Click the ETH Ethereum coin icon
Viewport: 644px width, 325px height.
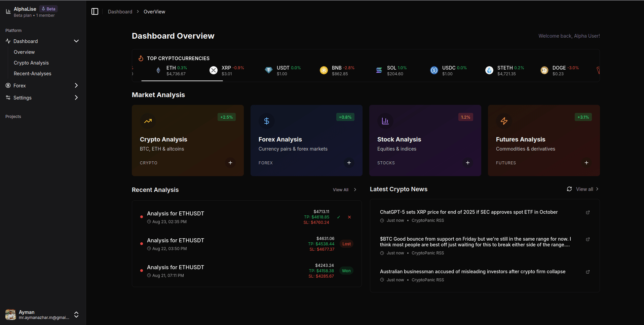158,70
